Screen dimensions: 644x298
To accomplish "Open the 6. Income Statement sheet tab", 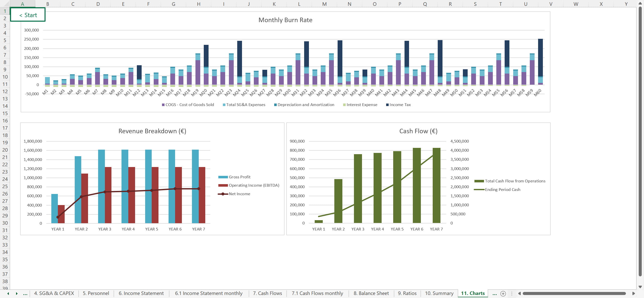I will (141, 293).
